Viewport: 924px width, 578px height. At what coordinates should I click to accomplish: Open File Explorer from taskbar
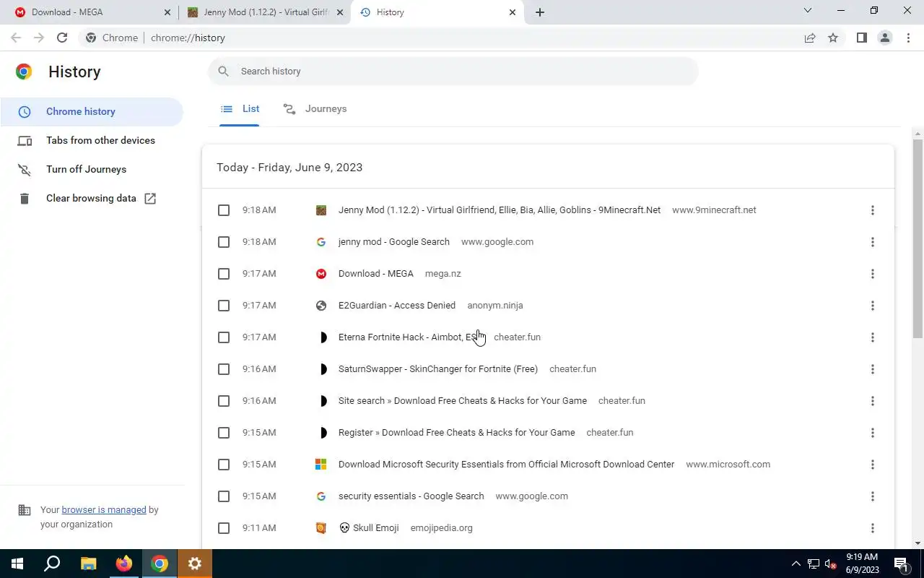[88, 564]
